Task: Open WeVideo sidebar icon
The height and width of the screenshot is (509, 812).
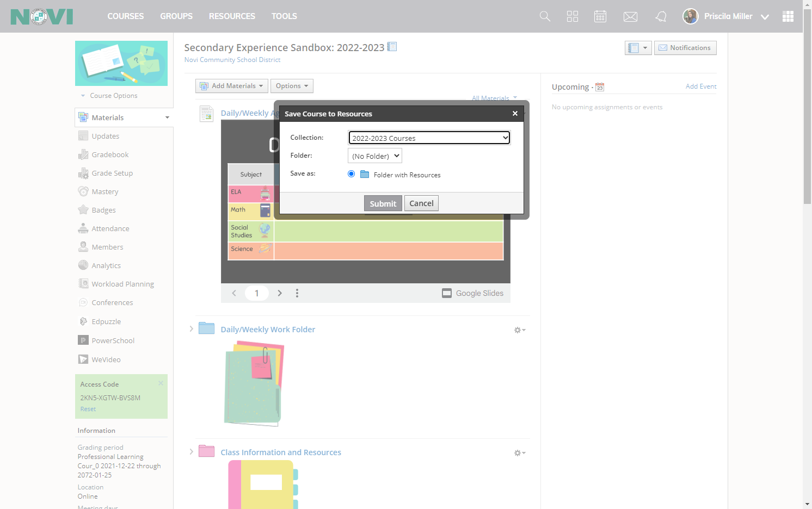Action: pyautogui.click(x=83, y=359)
